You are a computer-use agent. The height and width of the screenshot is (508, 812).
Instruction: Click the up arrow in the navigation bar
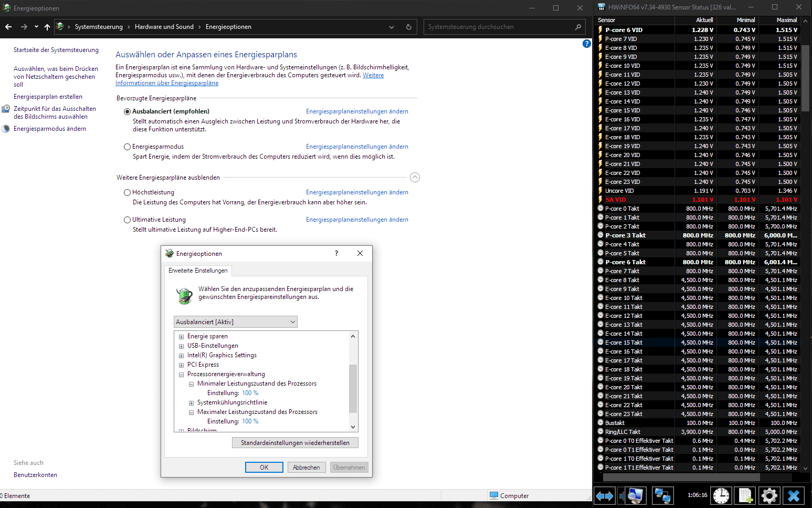pos(47,27)
